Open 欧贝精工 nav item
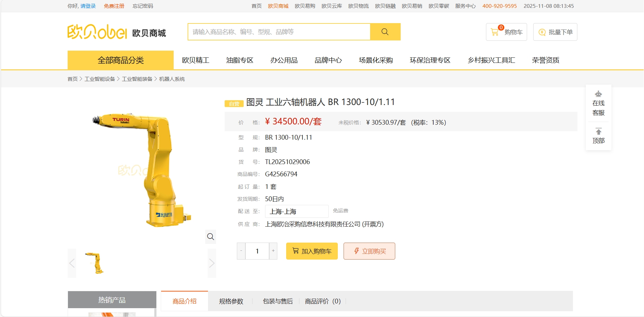644x317 pixels. coord(195,60)
